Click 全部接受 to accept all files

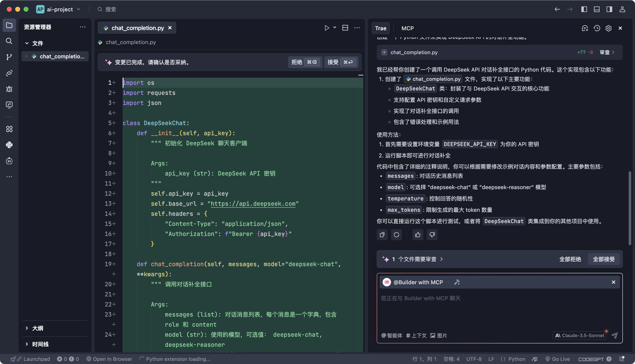(604, 259)
